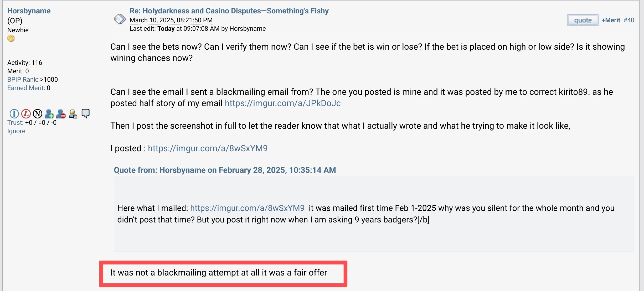The height and width of the screenshot is (291, 644).
Task: Open the imgur JPkDoJc link
Action: (x=283, y=103)
